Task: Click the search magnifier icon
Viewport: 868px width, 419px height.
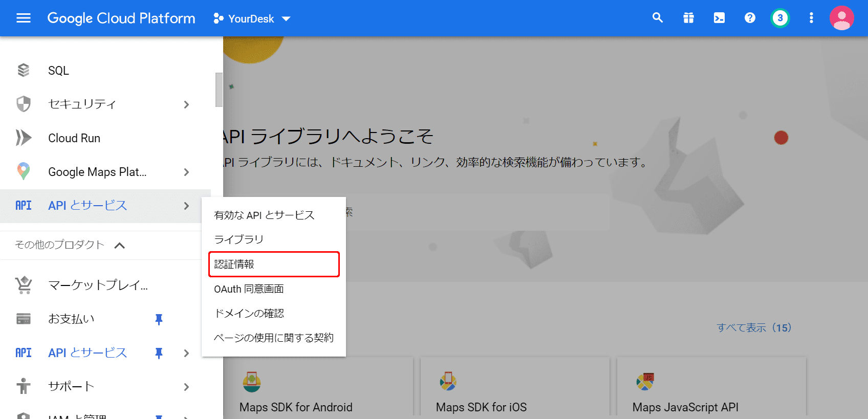Action: (658, 18)
